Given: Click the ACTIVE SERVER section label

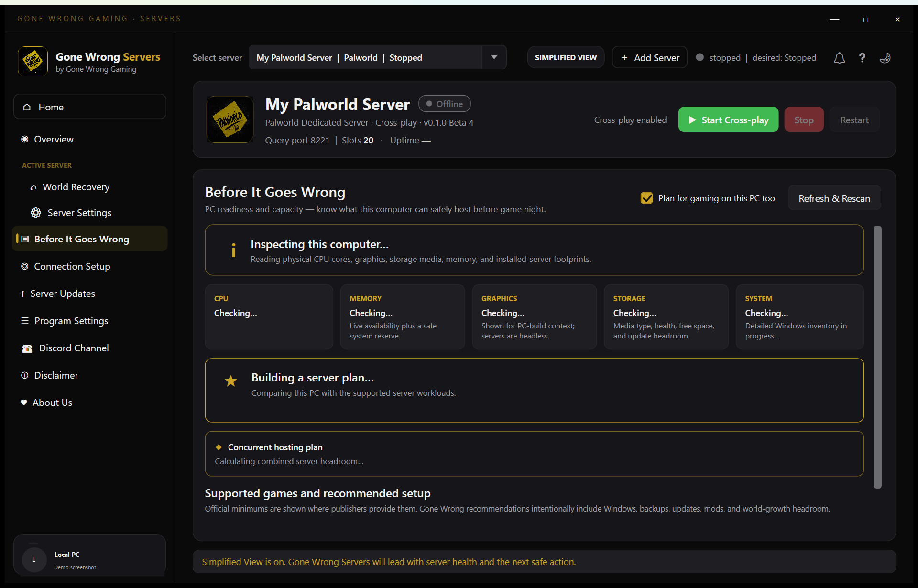Looking at the screenshot, I should (47, 165).
